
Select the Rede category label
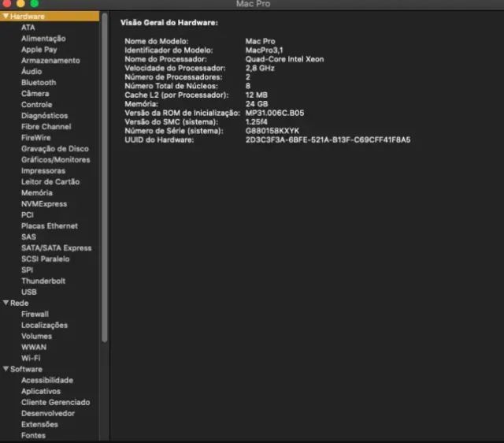(19, 303)
